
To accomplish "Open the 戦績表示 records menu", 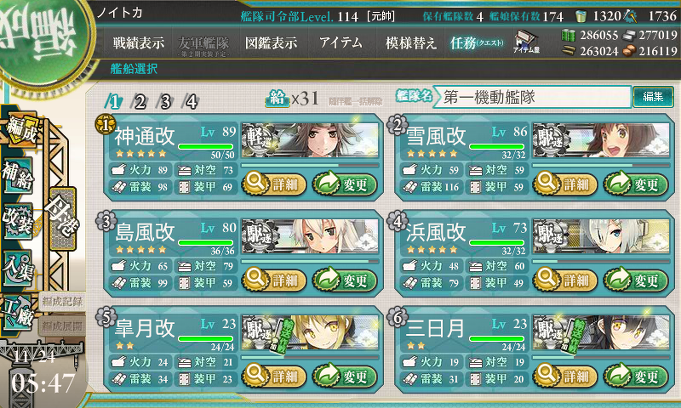I will 139,43.
